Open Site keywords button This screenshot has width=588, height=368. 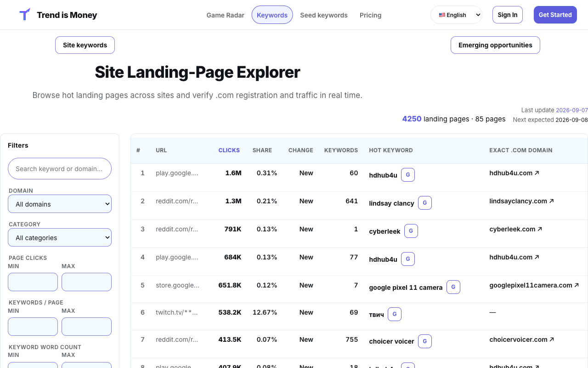click(85, 45)
